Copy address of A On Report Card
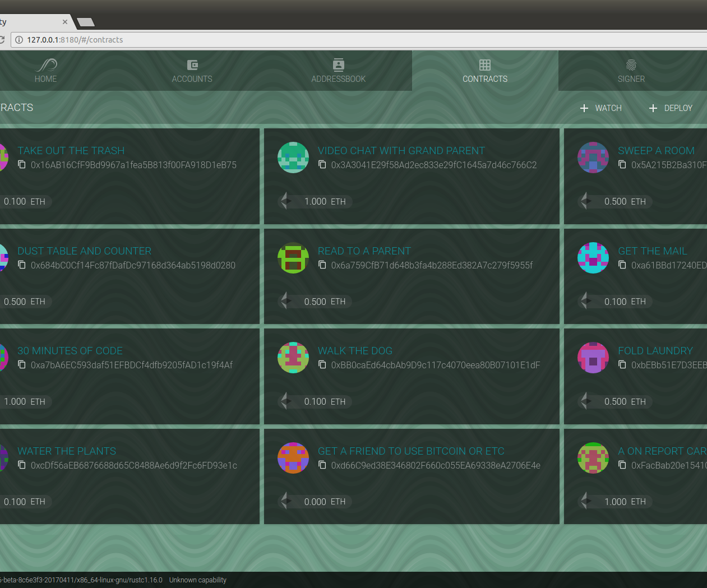 [622, 465]
